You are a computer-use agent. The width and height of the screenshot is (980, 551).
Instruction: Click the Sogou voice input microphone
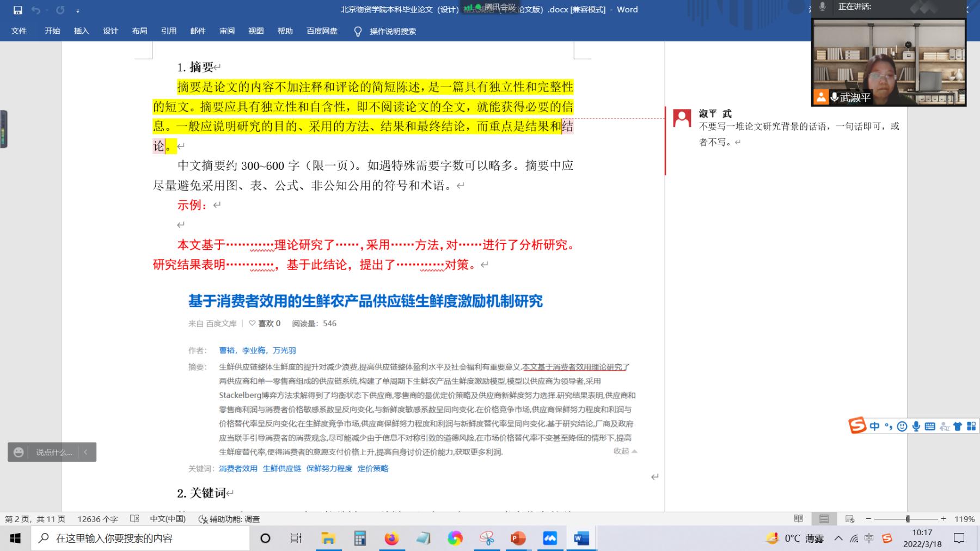(916, 426)
